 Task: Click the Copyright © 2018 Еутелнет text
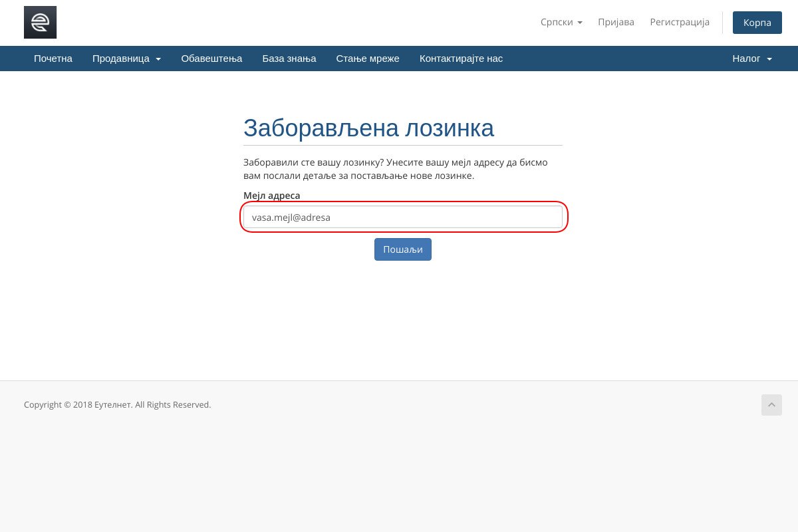point(78,404)
